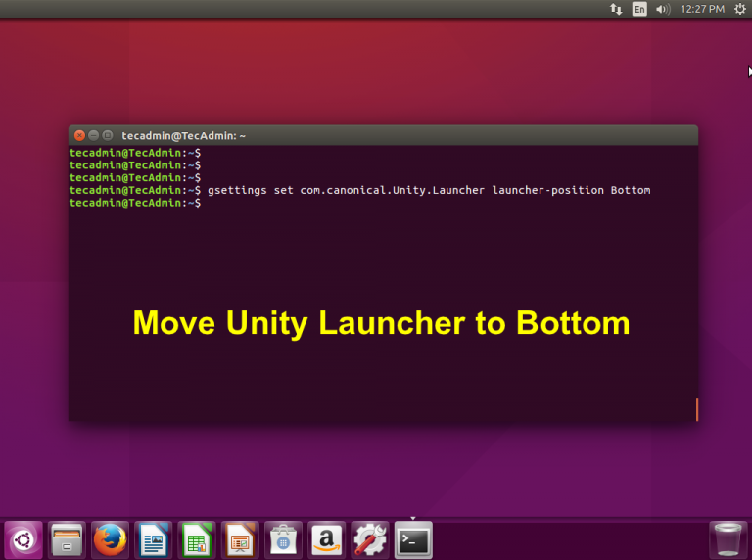Open the Trash bin
752x560 pixels.
pyautogui.click(x=728, y=539)
